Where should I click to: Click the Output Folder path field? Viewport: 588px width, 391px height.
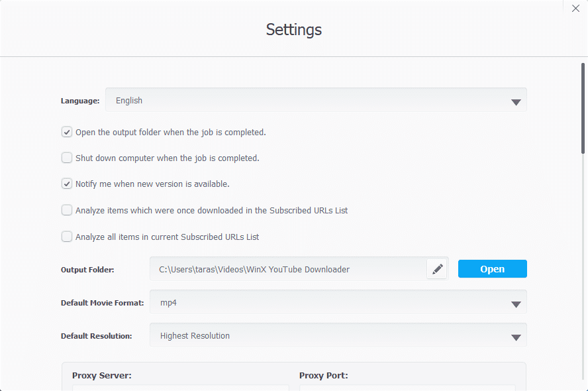click(288, 269)
